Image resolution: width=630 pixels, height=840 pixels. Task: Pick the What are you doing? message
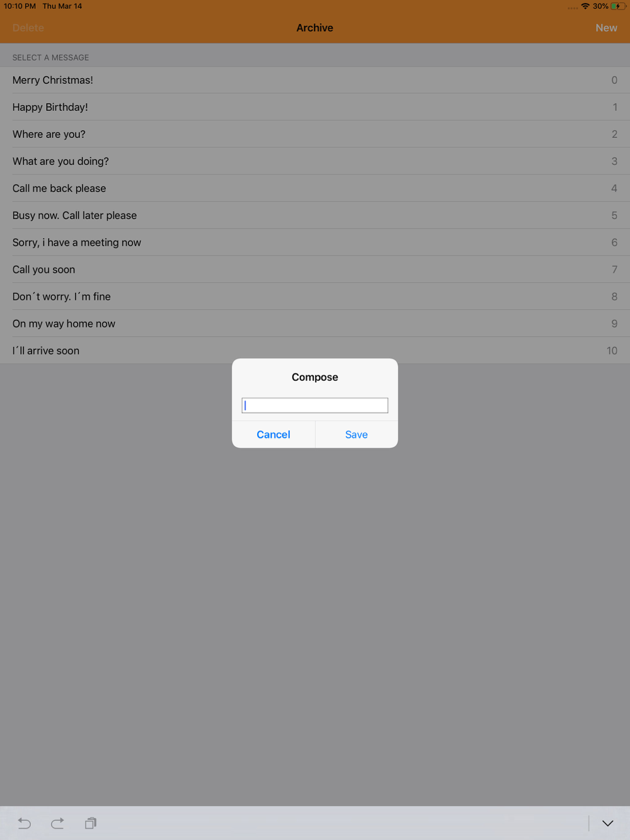point(315,161)
